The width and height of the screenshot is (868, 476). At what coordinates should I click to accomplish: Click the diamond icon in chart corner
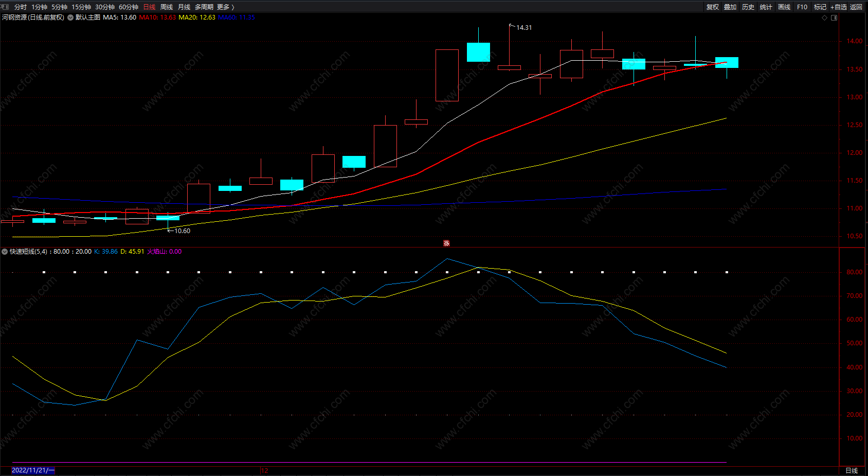(825, 17)
